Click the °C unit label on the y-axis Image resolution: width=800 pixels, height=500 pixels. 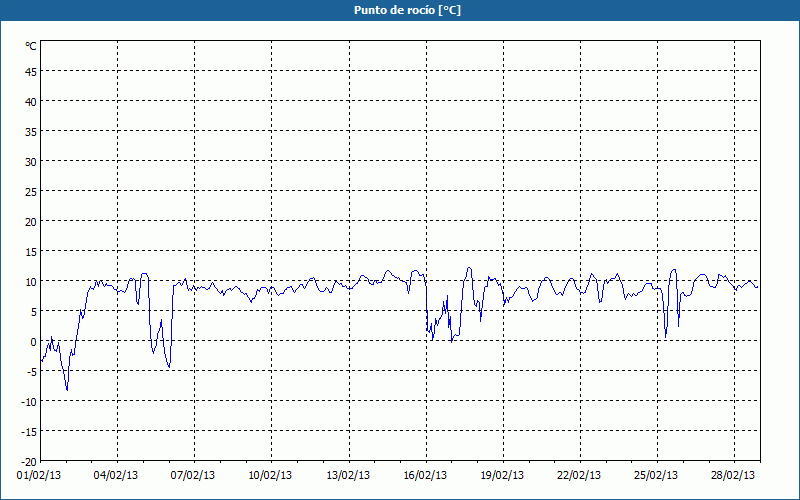pyautogui.click(x=31, y=46)
